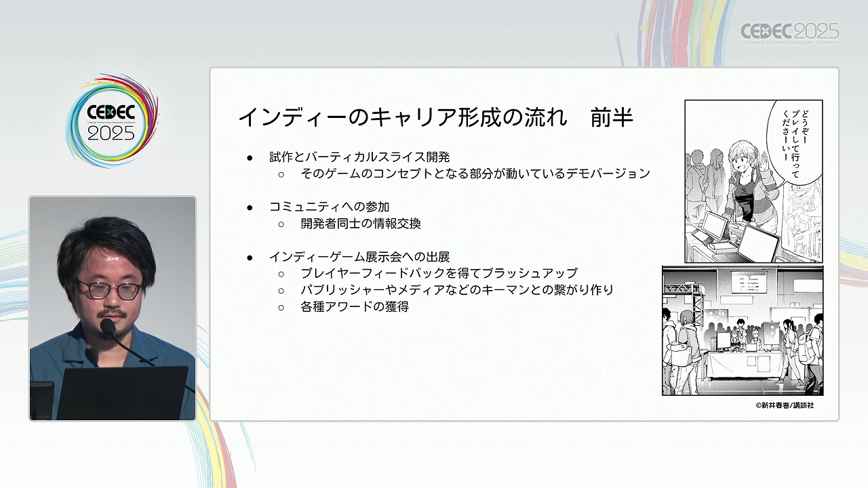
Task: Click sub-bullet about パブリッシャーやメディア
Action: click(456, 289)
